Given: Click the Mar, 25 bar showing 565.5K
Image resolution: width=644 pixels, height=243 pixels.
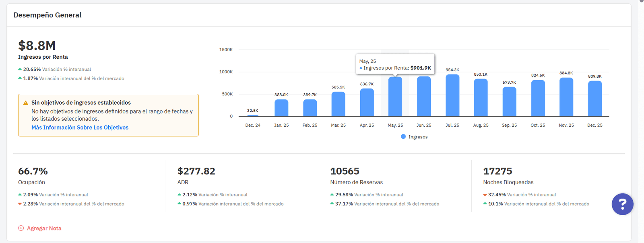Looking at the screenshot, I should pyautogui.click(x=338, y=104).
